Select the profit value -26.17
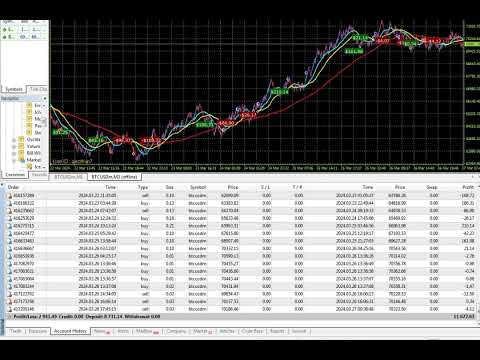 469,218
